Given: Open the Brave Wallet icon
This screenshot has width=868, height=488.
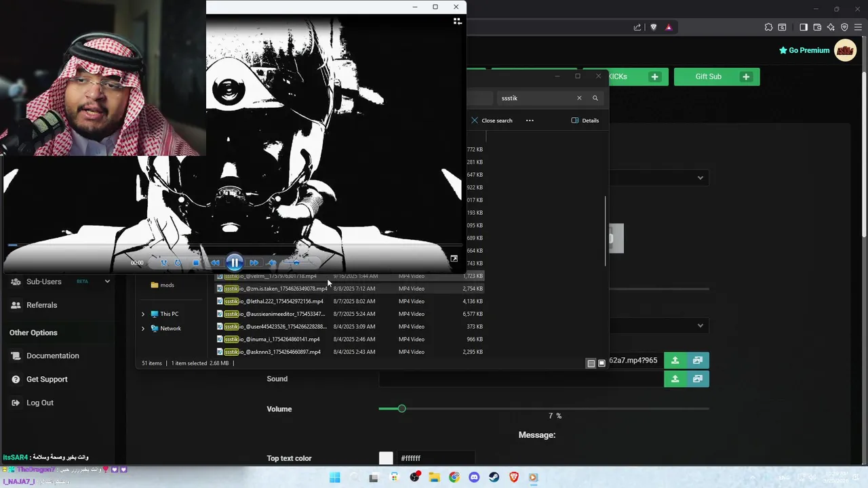Looking at the screenshot, I should (x=817, y=28).
